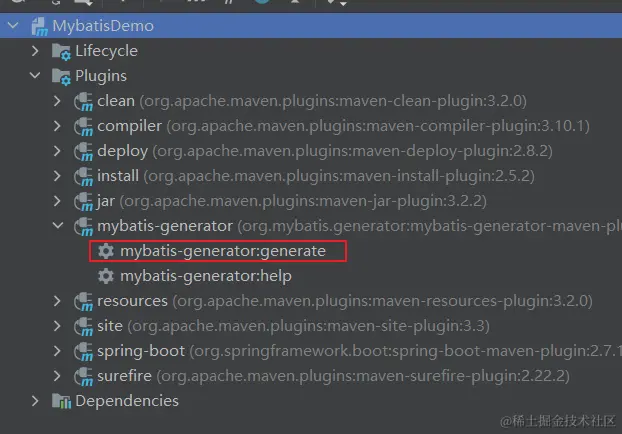Collapse the MybatisDemo project node

[x=13, y=26]
